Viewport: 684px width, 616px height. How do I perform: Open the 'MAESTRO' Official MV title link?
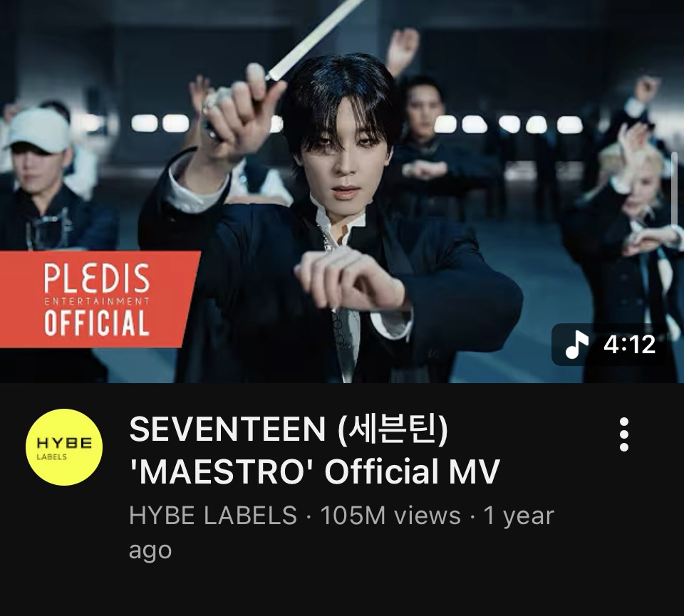point(314,450)
